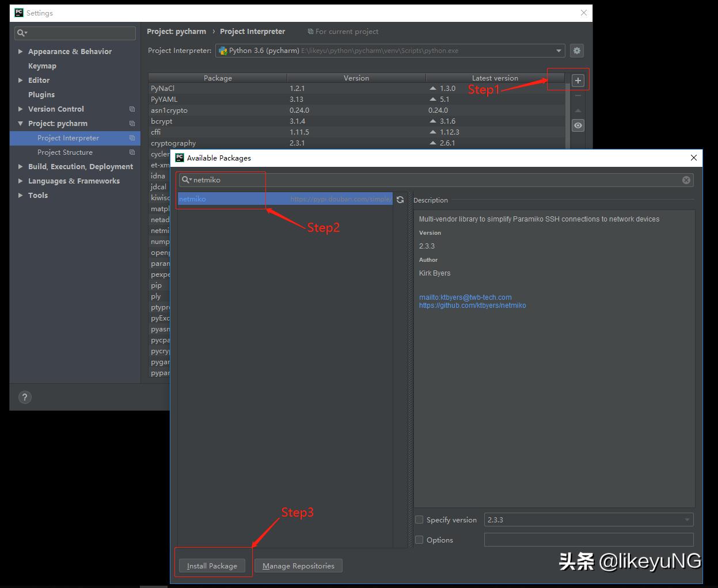Click the PyCharm icon in the Available Packages title
Screen dimensions: 718x588
pos(180,158)
